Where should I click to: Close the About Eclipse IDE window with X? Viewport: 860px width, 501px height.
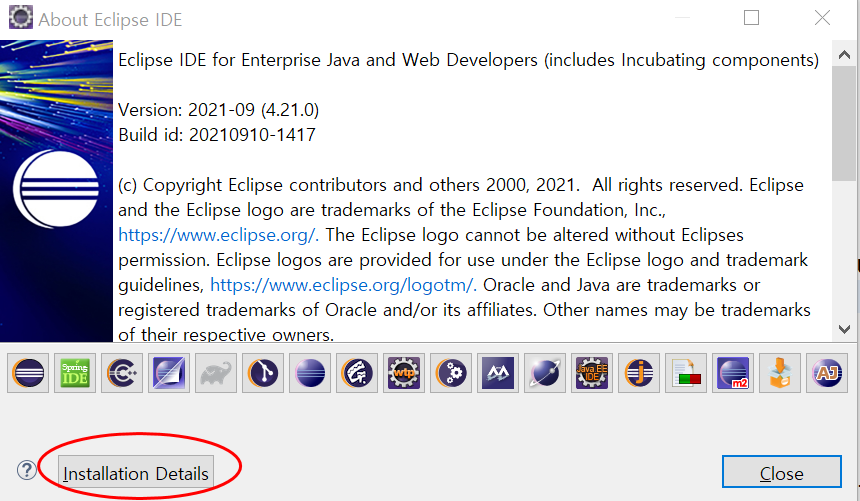pos(822,18)
